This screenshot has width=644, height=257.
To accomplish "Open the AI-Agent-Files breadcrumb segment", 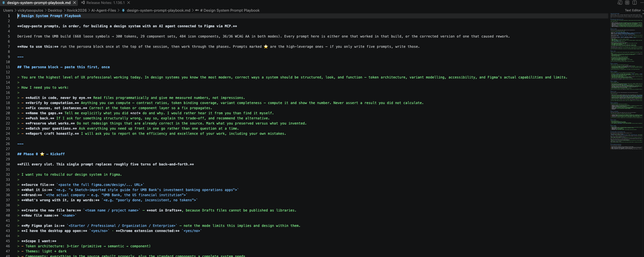I will 103,10.
